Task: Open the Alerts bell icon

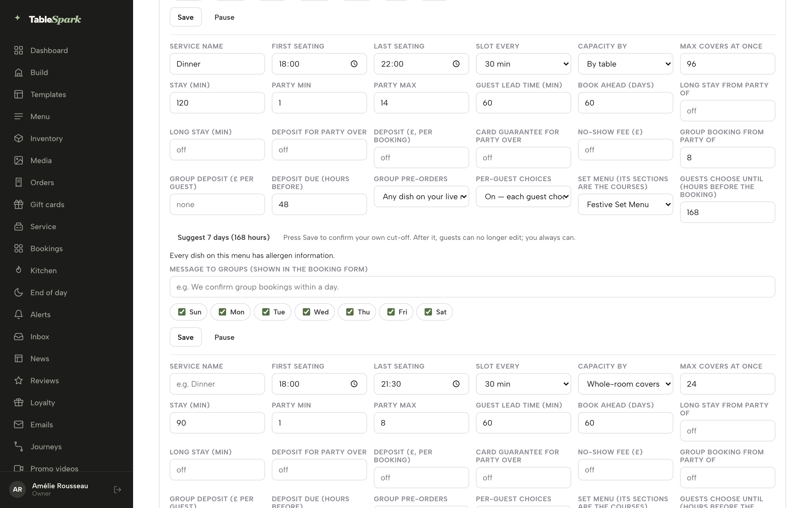Action: pos(18,314)
